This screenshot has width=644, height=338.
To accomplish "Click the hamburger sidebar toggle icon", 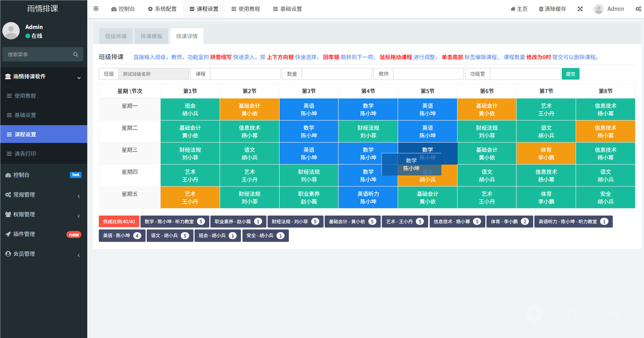I will click(x=96, y=9).
